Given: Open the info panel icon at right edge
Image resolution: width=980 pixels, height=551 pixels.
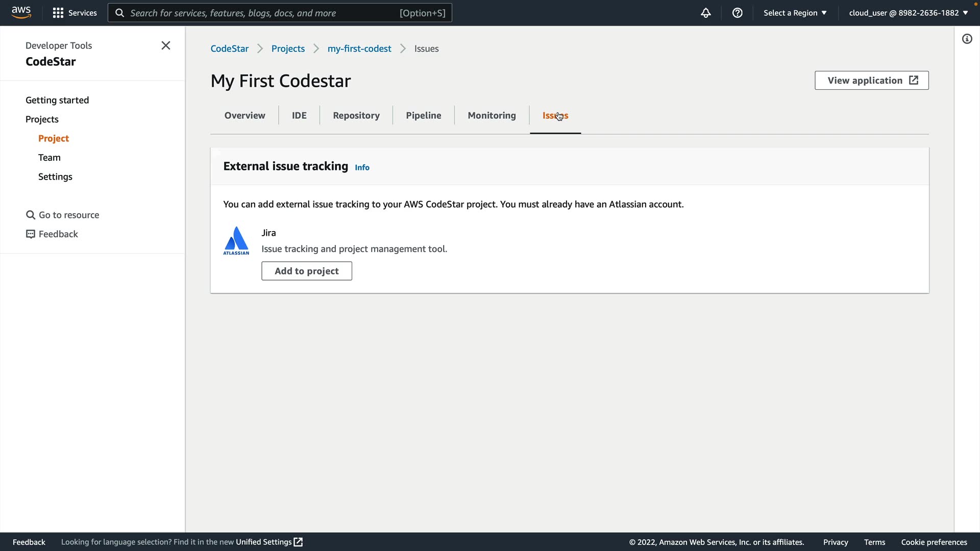Looking at the screenshot, I should [967, 39].
